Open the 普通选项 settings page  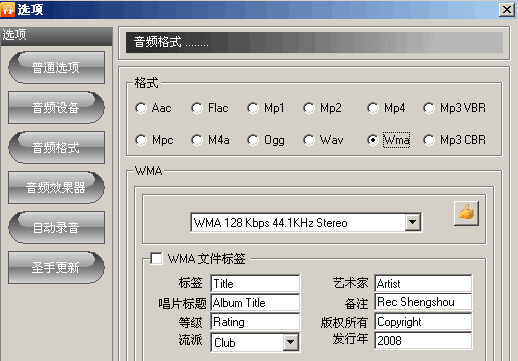(56, 67)
